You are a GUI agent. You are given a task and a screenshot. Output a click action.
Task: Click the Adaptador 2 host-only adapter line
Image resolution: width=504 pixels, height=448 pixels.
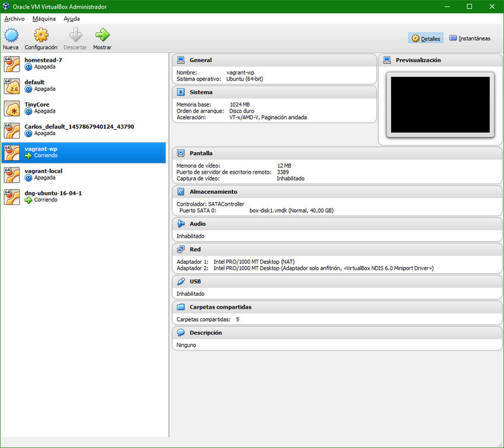tap(305, 268)
